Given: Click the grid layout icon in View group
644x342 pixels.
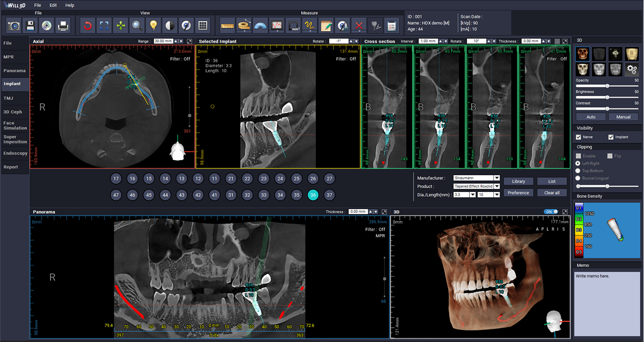Looking at the screenshot, I should (x=202, y=25).
